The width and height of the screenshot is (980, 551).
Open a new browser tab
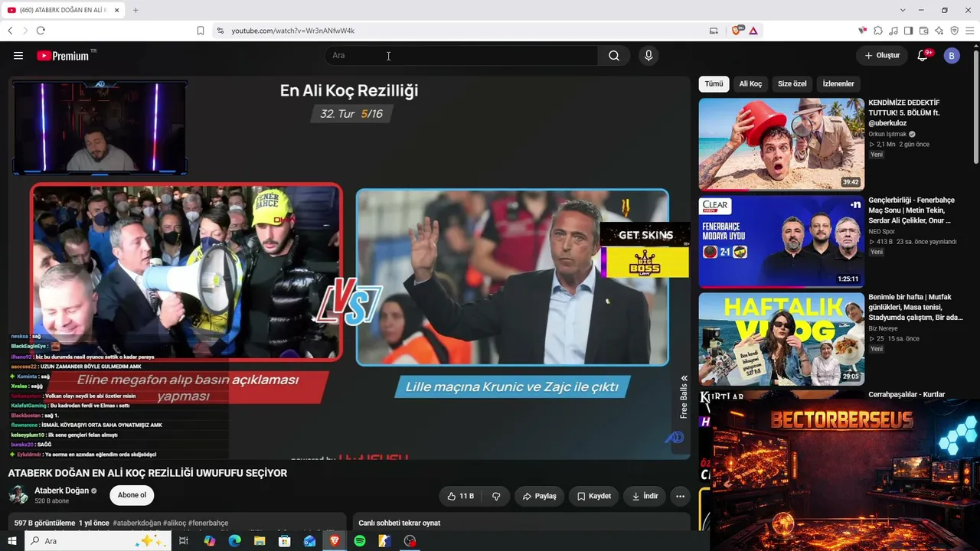136,10
